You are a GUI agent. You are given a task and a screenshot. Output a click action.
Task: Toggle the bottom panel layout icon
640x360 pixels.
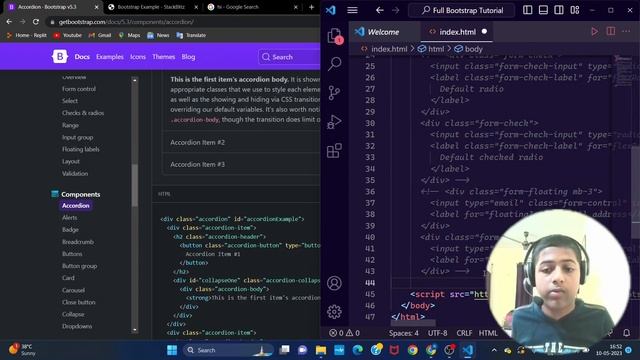pos(543,10)
